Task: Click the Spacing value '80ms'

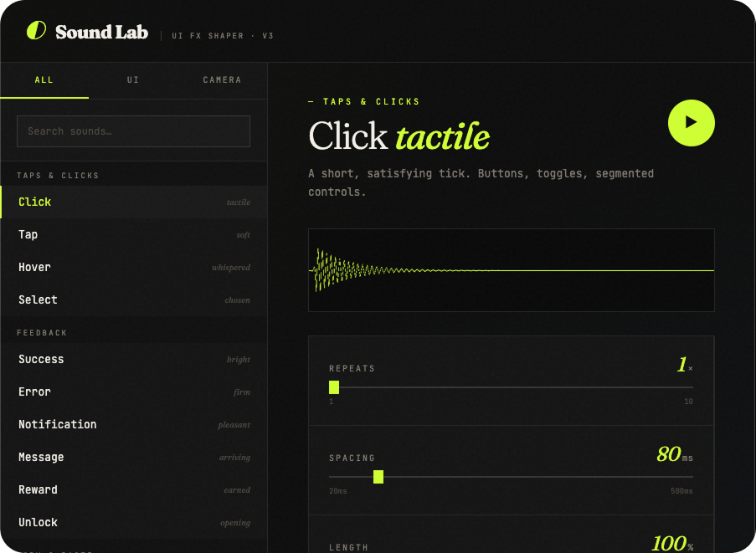Action: [675, 454]
